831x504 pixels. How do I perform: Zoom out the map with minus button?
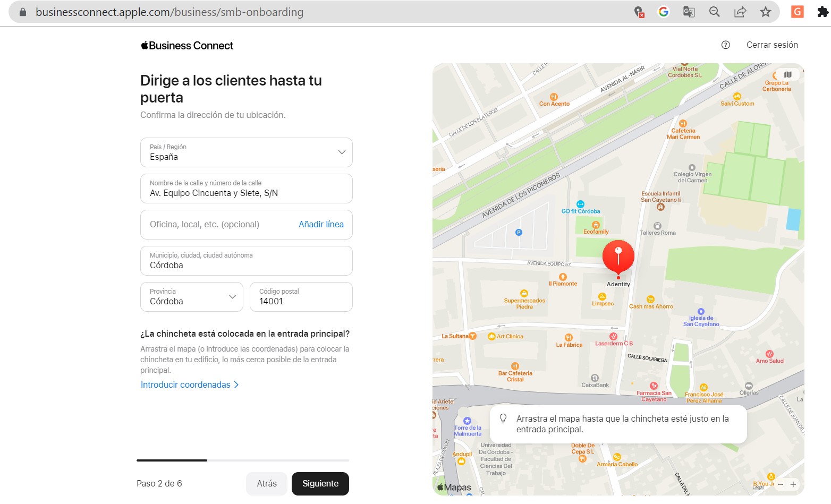(x=781, y=484)
